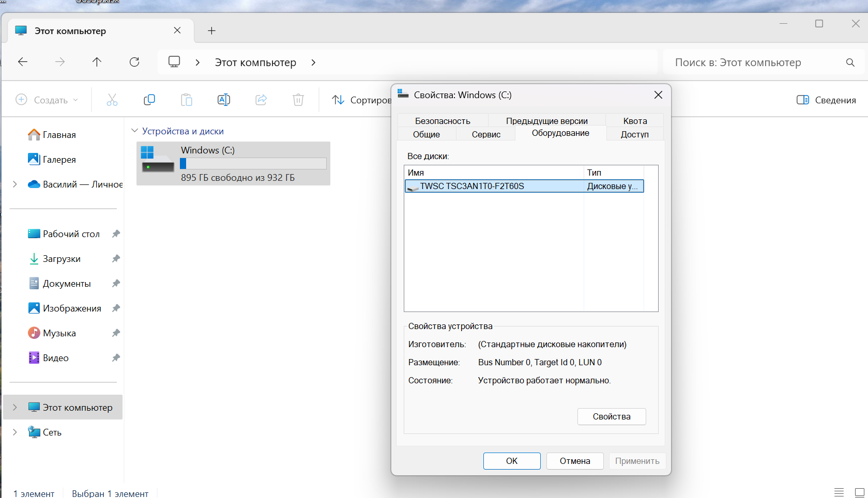Click the Свойства device button
Screen dimensions: 868x498
click(612, 416)
